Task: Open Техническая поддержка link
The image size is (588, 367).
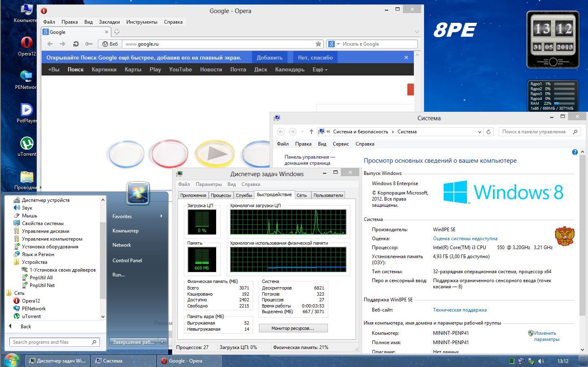Action: click(x=460, y=310)
